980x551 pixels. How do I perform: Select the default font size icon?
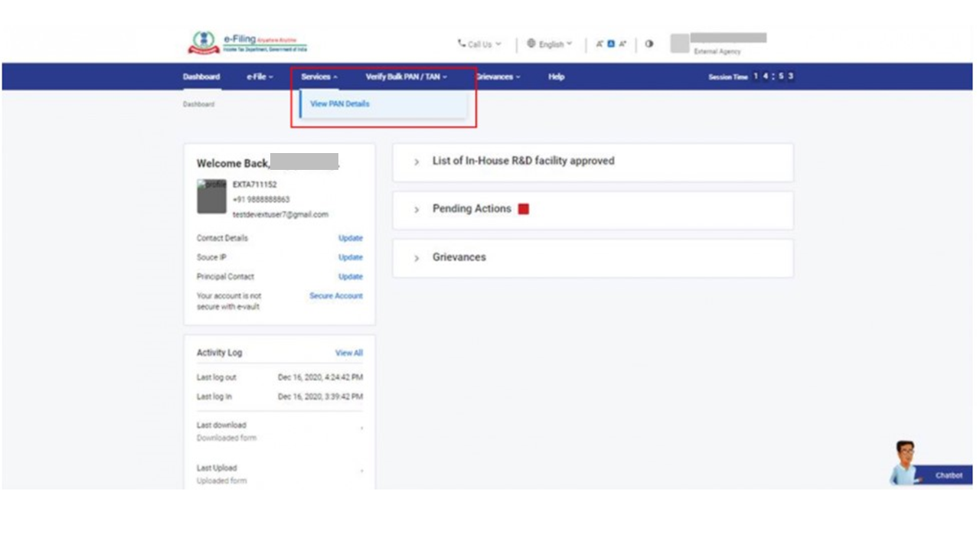pos(611,44)
